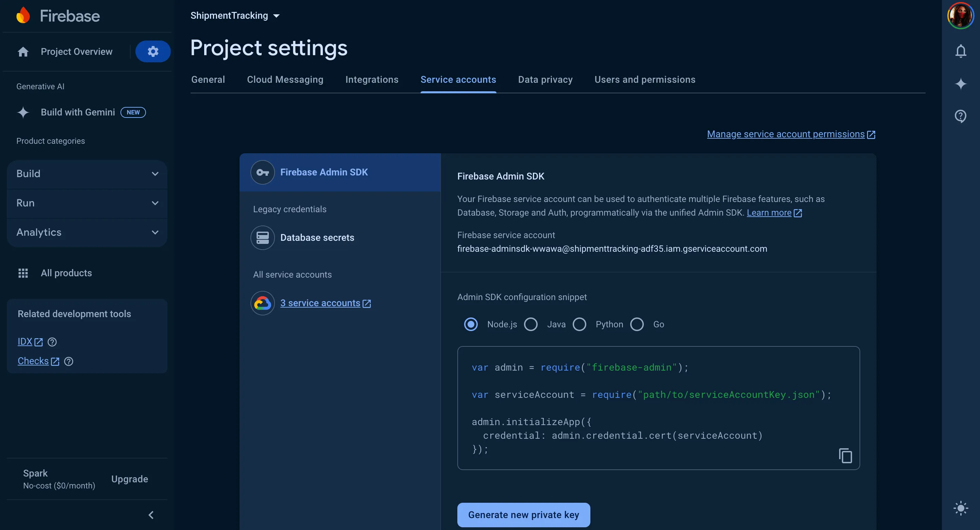Select the Java radio button
Viewport: 980px width, 530px height.
(531, 324)
